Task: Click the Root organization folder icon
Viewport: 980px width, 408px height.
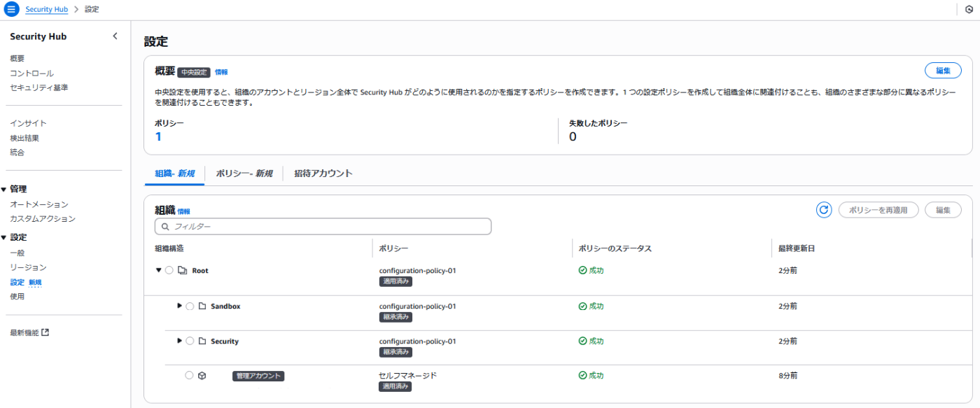Action: (182, 271)
